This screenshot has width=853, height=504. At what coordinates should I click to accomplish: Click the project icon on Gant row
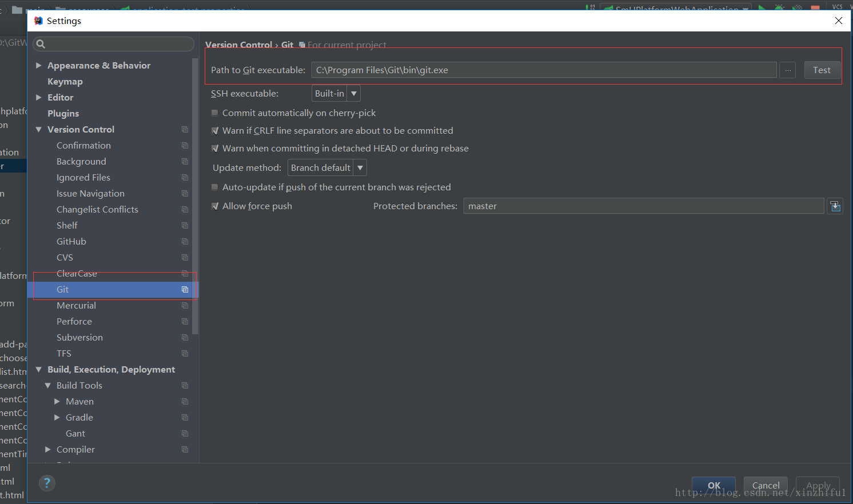pyautogui.click(x=185, y=434)
